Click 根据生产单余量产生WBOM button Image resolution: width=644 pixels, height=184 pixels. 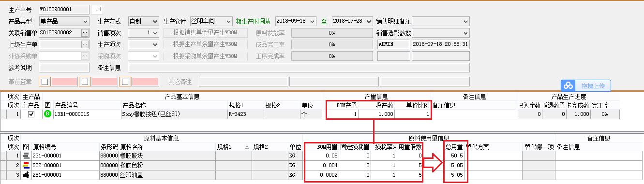[x=206, y=44]
